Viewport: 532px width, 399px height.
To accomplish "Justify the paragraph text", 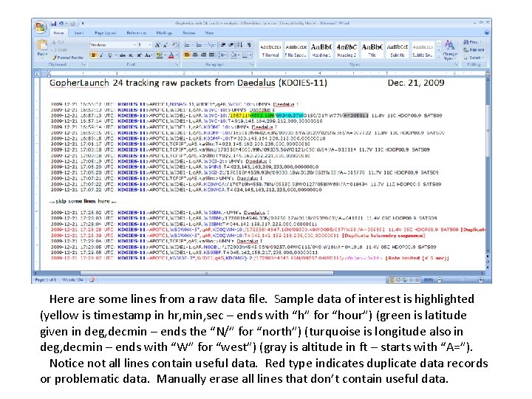I will coord(211,55).
